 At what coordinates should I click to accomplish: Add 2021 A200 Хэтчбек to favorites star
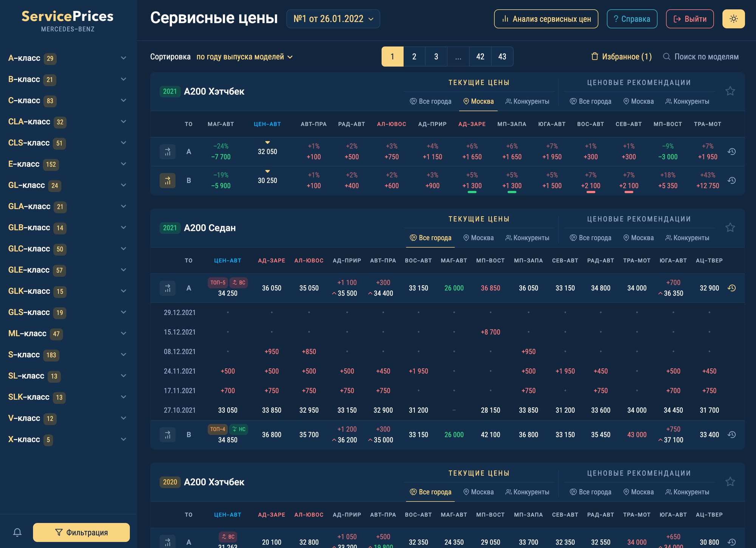pos(730,91)
